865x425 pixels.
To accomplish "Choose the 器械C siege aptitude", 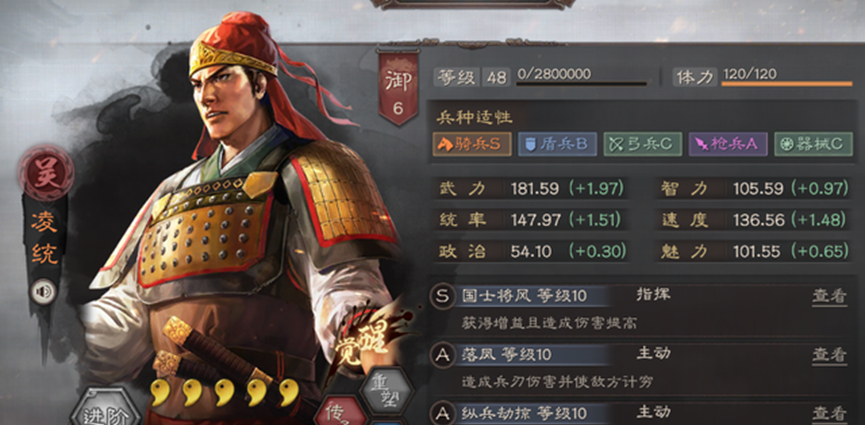I will [814, 144].
